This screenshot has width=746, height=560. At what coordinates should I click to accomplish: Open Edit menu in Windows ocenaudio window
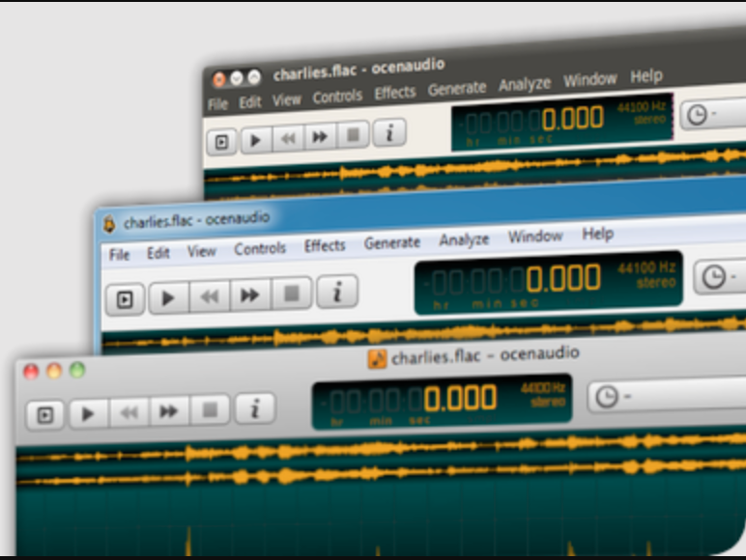point(158,253)
